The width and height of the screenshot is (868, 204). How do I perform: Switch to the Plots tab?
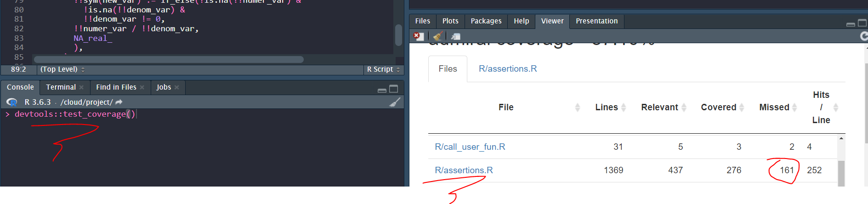450,21
